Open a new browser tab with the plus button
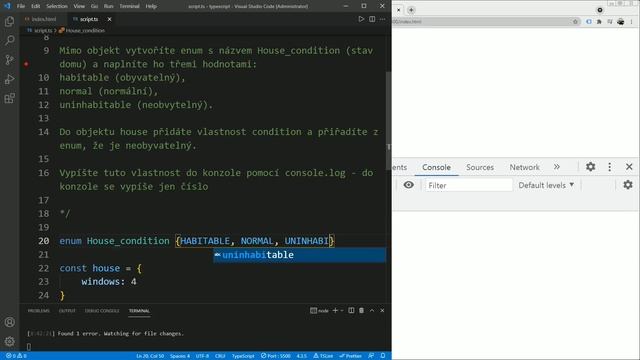Image resolution: width=640 pixels, height=360 pixels. pos(411,10)
